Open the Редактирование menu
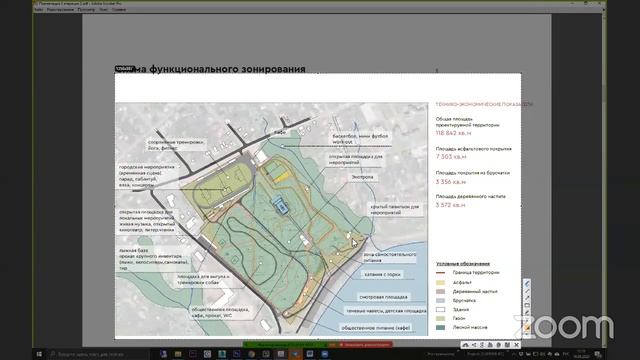The height and width of the screenshot is (360, 640). (60, 9)
